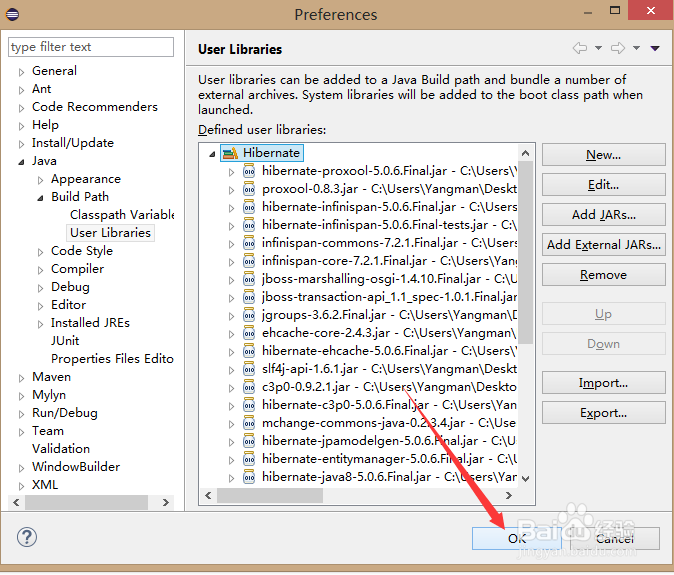Open the back history dropdown arrow

(598, 48)
